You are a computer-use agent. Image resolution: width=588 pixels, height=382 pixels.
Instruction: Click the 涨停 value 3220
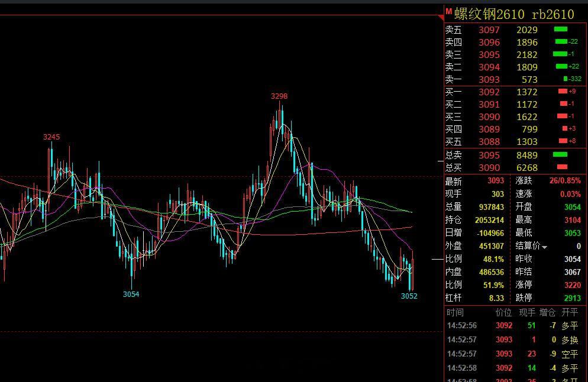(572, 285)
